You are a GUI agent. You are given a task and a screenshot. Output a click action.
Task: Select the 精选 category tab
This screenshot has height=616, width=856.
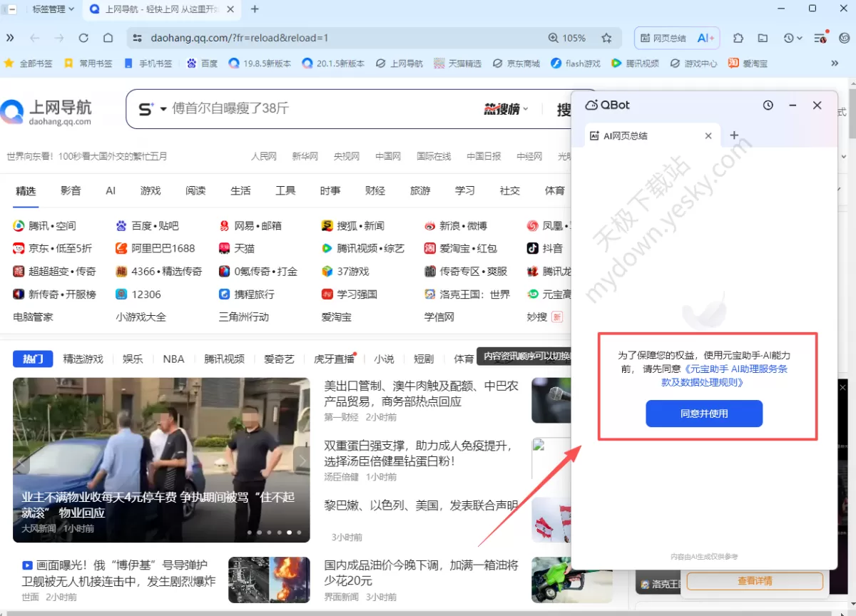(26, 190)
